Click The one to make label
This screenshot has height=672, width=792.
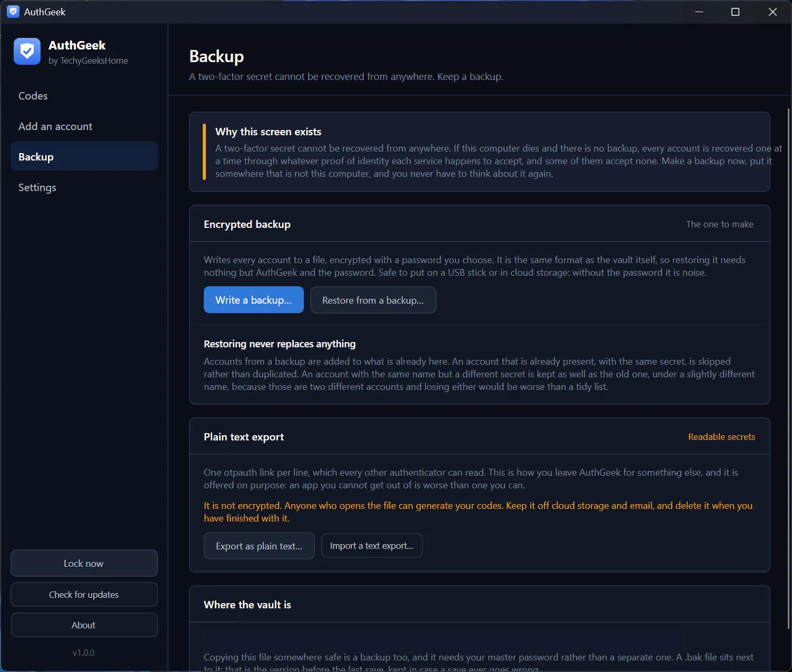pos(719,224)
